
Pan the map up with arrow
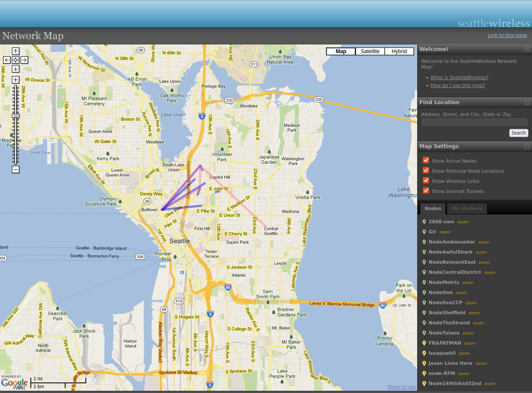point(15,51)
